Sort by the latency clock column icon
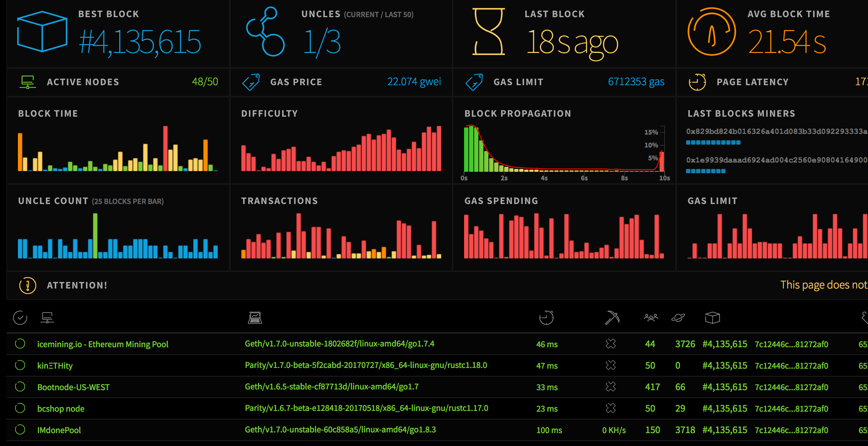Image resolution: width=868 pixels, height=446 pixels. (546, 317)
